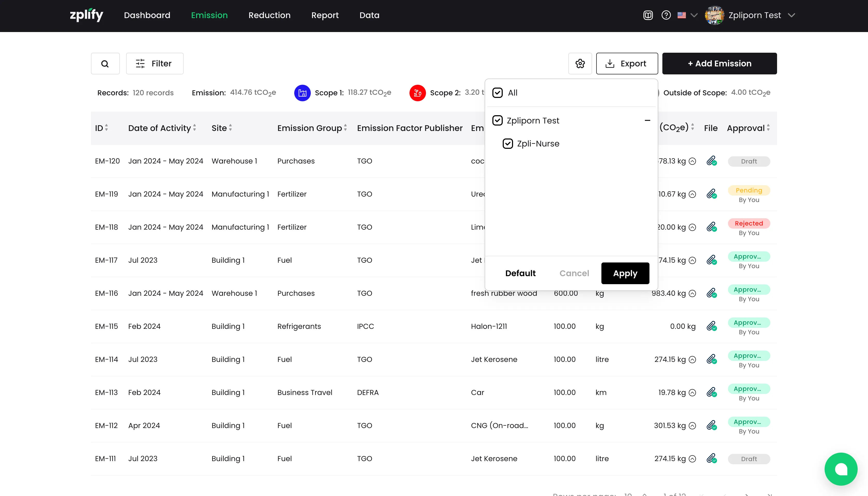Viewport: 868px width, 496px height.
Task: Click the Add Emission button
Action: point(719,64)
